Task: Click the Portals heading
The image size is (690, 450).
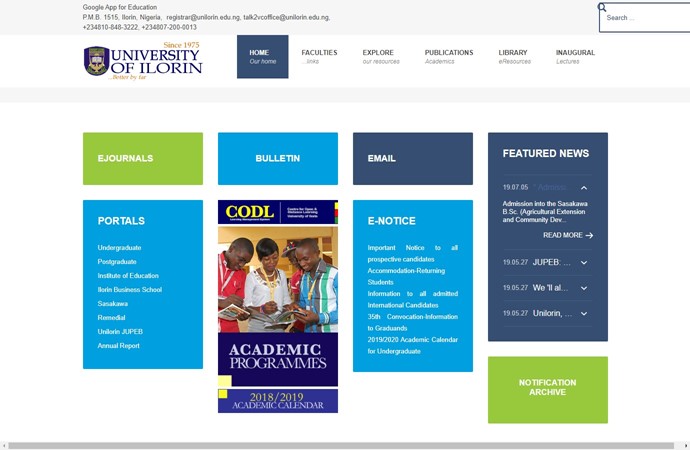Action: (x=121, y=221)
